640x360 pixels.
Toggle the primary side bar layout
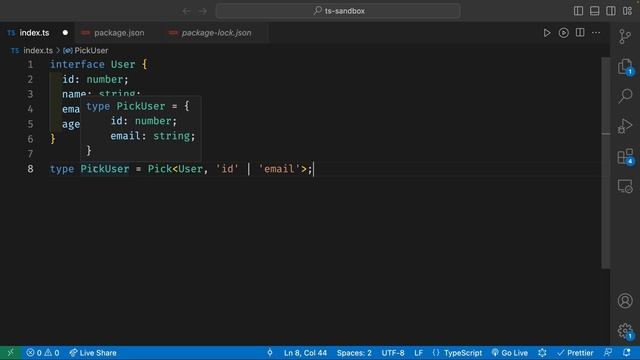pyautogui.click(x=578, y=11)
